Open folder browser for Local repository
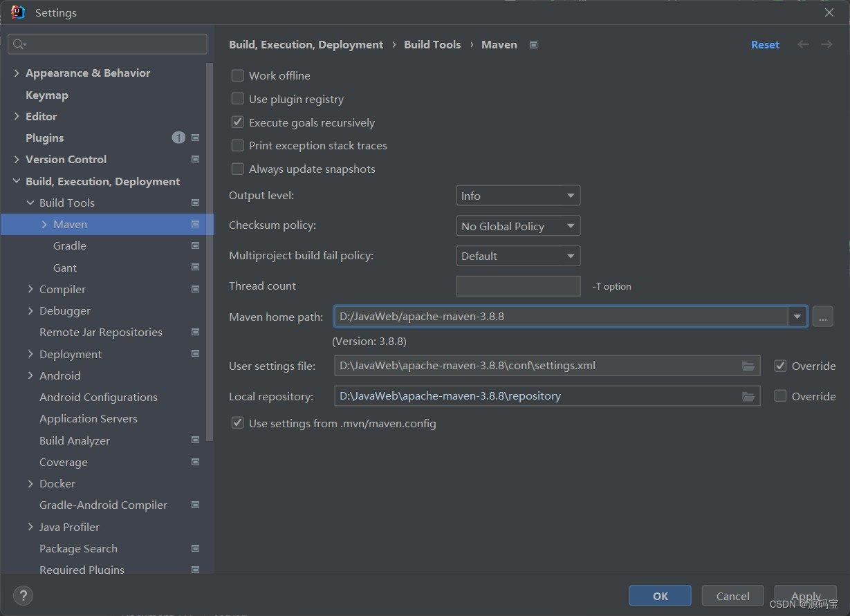Screen dimensions: 850x616 coord(748,396)
